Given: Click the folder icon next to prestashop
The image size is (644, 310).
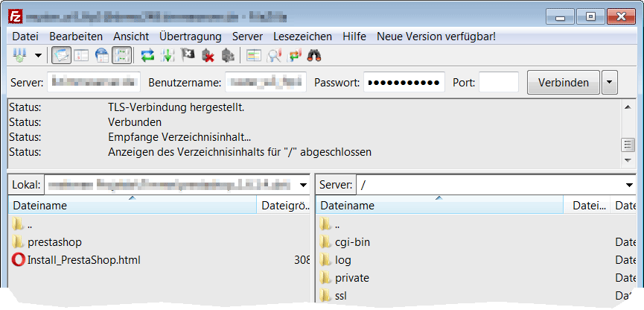Looking at the screenshot, I should (x=18, y=242).
